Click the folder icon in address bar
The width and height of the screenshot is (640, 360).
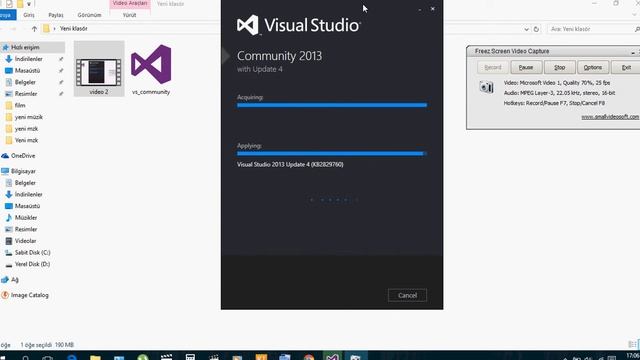(46, 29)
